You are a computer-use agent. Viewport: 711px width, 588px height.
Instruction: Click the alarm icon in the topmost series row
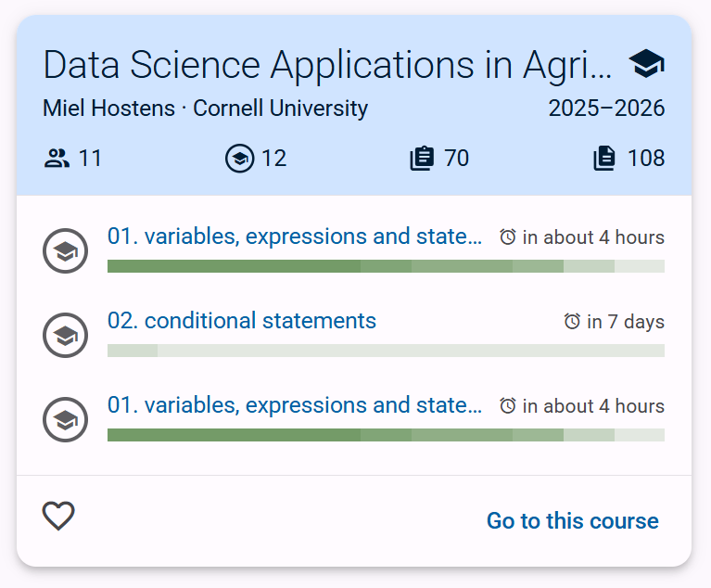[x=508, y=237]
